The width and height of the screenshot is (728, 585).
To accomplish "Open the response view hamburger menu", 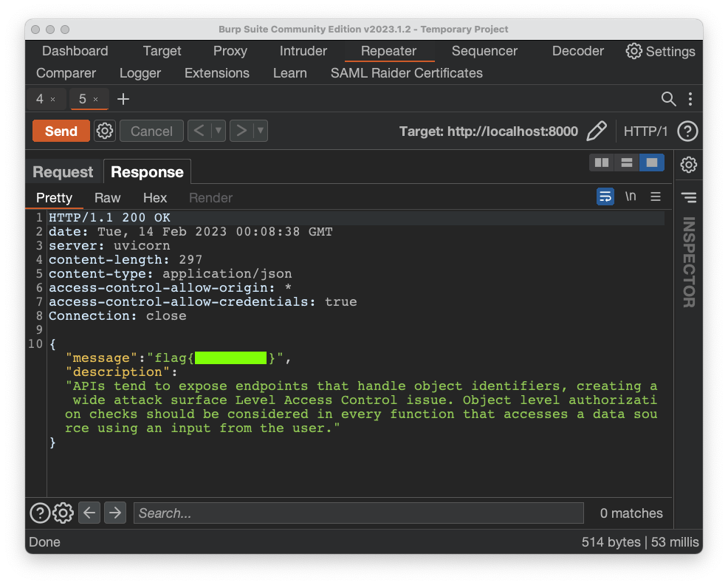I will click(x=655, y=196).
